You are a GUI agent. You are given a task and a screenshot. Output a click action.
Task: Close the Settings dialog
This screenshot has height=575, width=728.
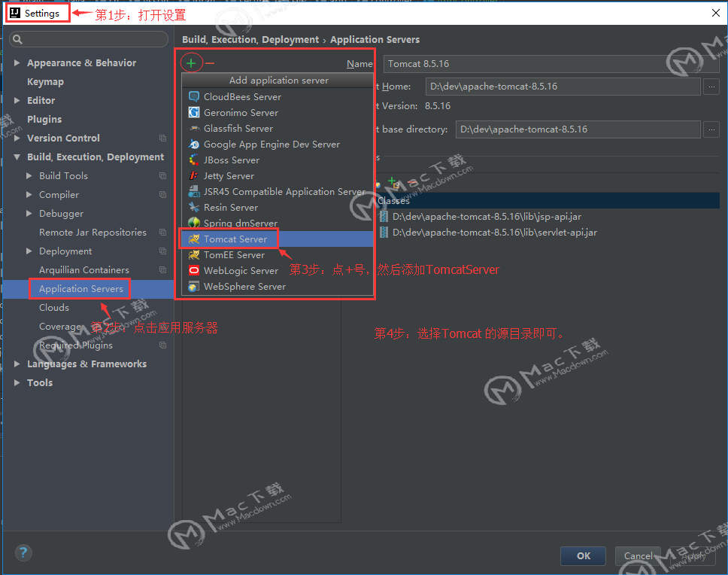(715, 13)
